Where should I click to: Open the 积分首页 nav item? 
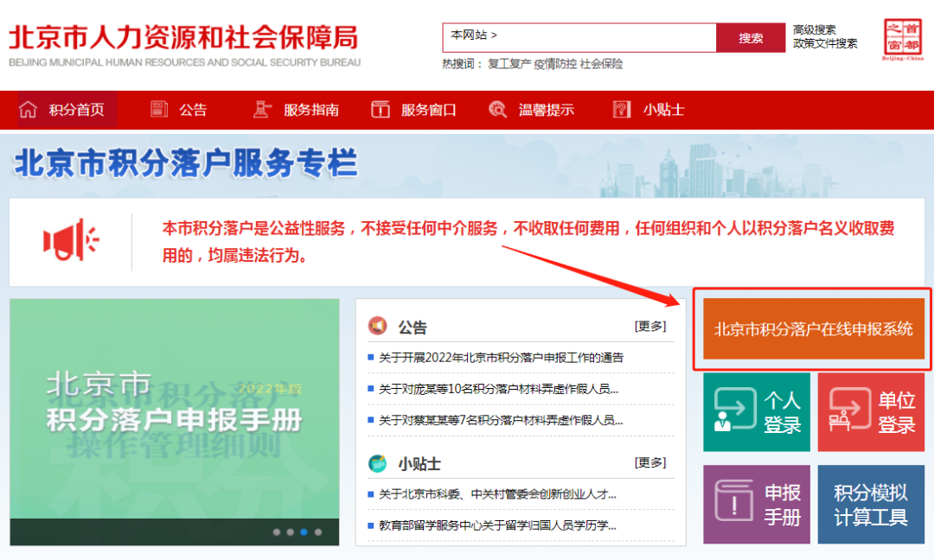pyautogui.click(x=67, y=110)
